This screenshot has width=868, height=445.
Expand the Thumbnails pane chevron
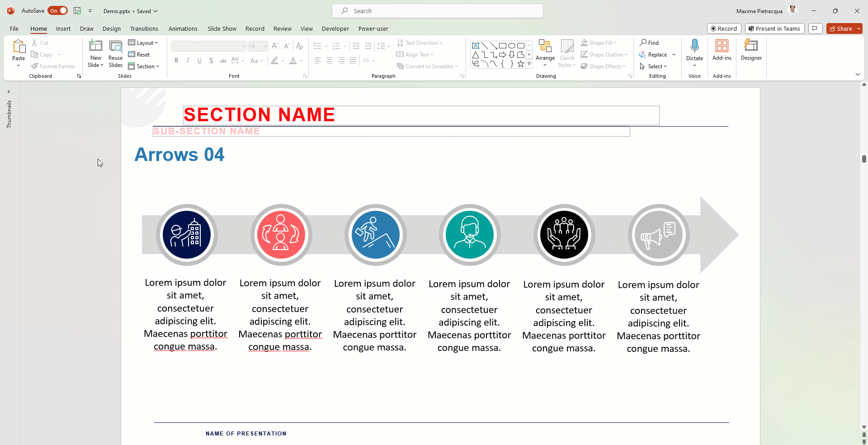point(9,91)
